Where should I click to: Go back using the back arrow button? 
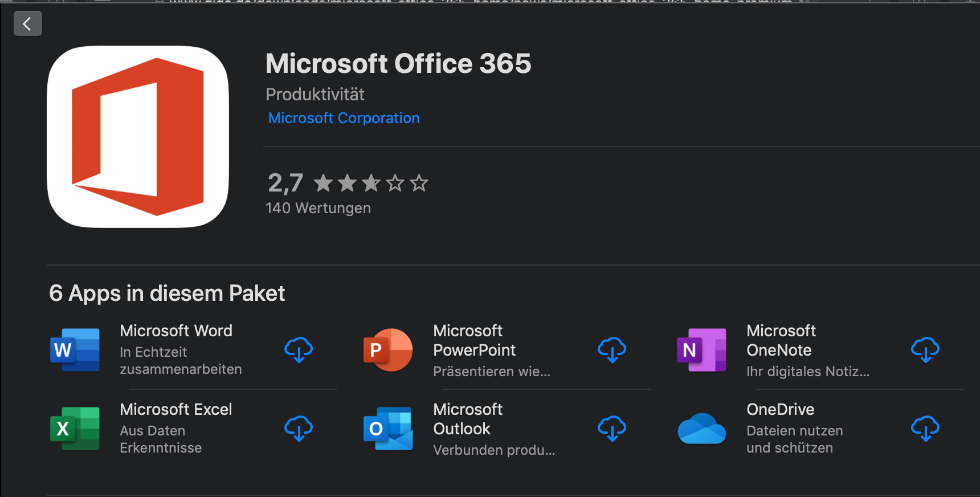28,23
